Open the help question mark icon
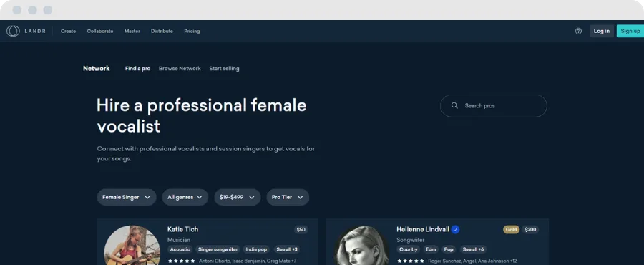 [x=578, y=32]
